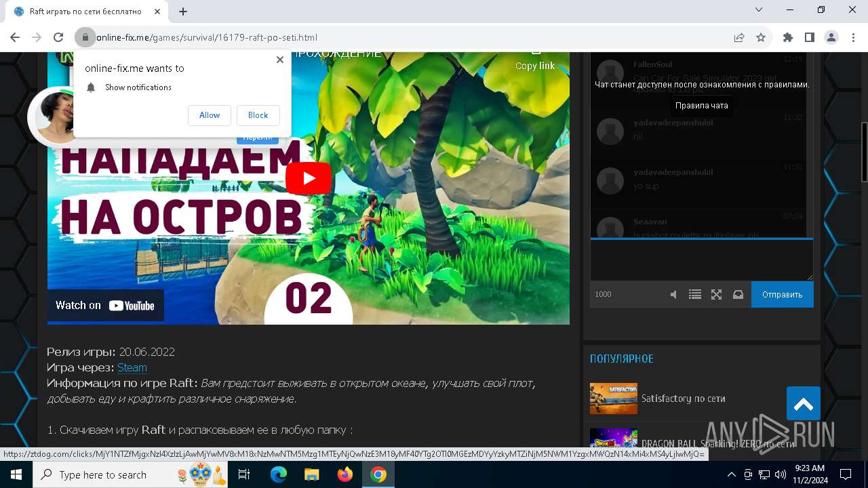Open the Steam link
The width and height of the screenshot is (868, 488).
point(132,367)
